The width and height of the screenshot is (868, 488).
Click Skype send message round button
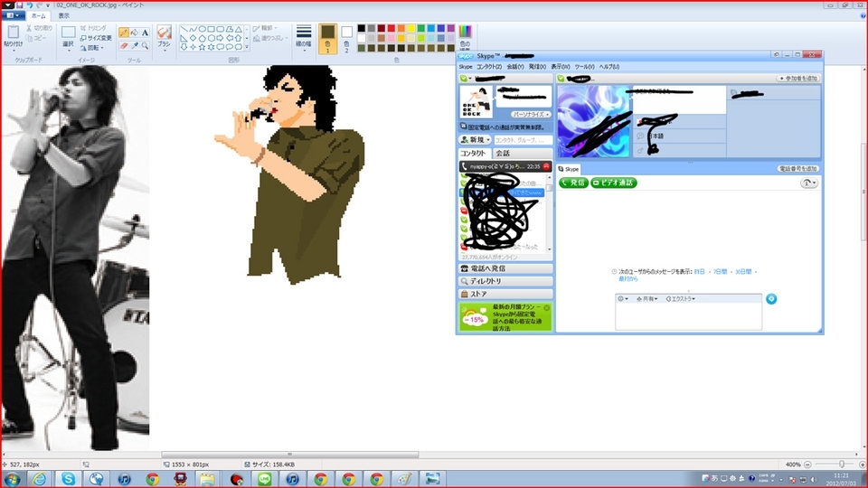(x=771, y=299)
